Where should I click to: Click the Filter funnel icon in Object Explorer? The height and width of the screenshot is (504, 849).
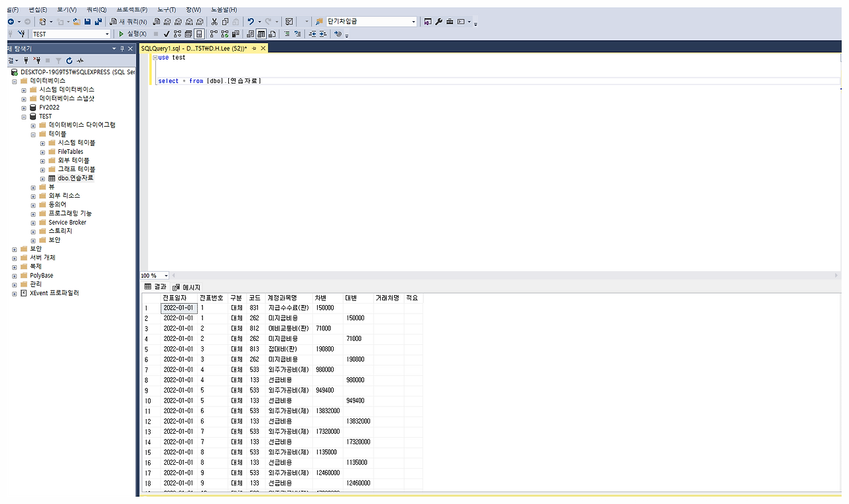[x=58, y=60]
